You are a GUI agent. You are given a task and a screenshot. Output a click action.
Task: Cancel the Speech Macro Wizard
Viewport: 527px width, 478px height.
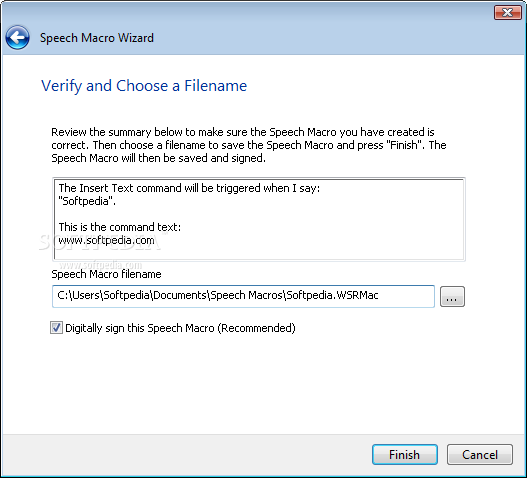click(x=480, y=454)
